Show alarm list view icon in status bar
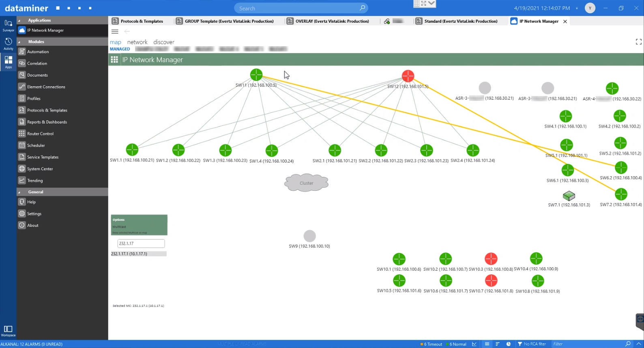Image resolution: width=644 pixels, height=348 pixels. pyautogui.click(x=487, y=344)
